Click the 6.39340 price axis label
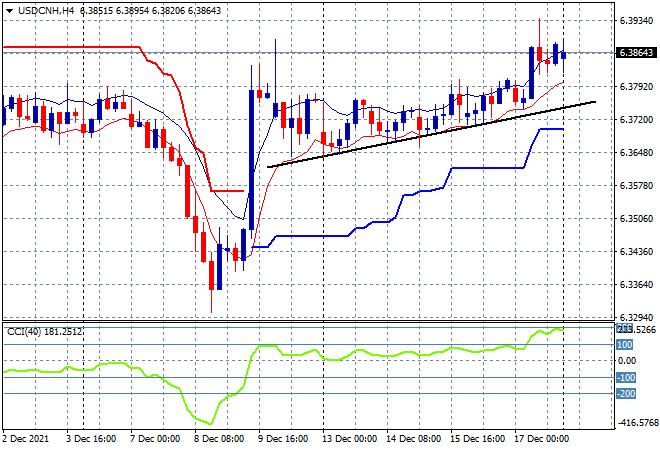 (636, 20)
